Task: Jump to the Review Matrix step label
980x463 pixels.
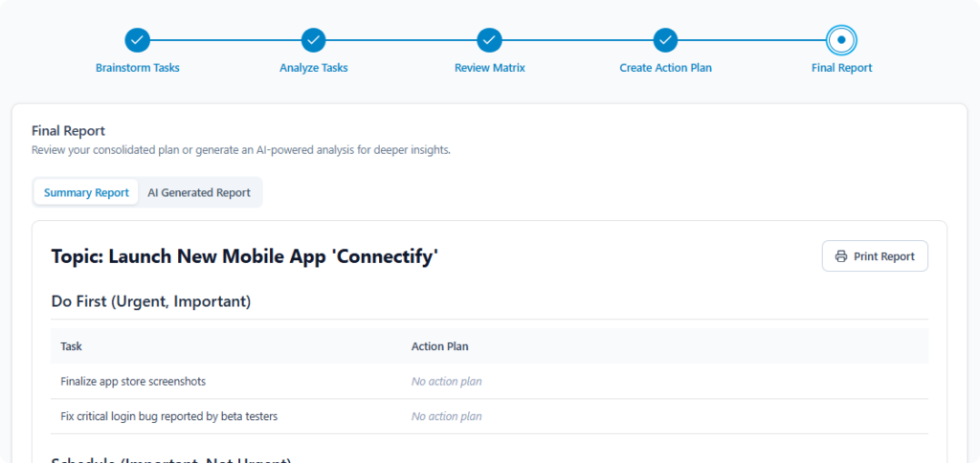Action: point(490,68)
